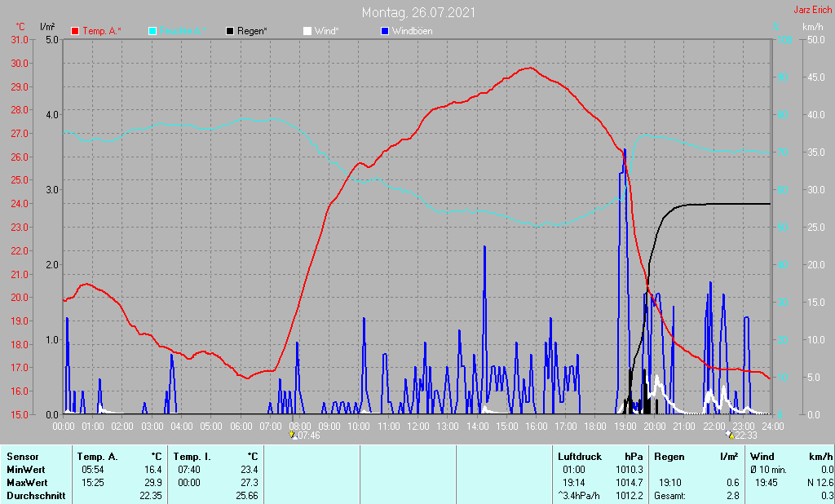
Task: Click the 06:00 x-axis time label
Action: tap(241, 427)
